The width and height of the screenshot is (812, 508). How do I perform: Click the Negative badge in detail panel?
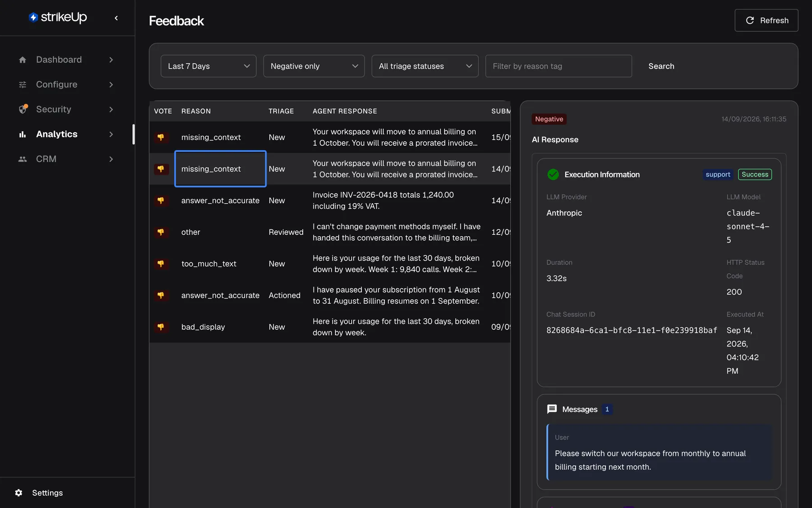[549, 119]
